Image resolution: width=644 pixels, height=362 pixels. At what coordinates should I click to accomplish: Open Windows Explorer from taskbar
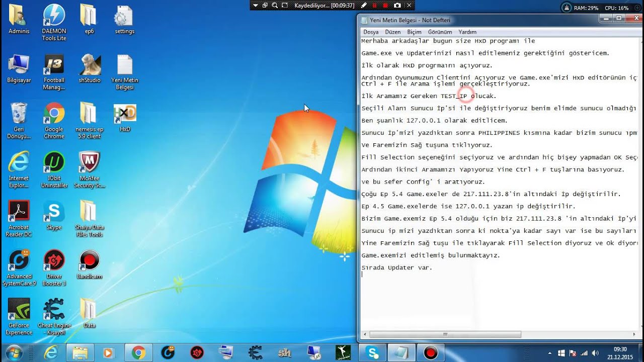(80, 353)
